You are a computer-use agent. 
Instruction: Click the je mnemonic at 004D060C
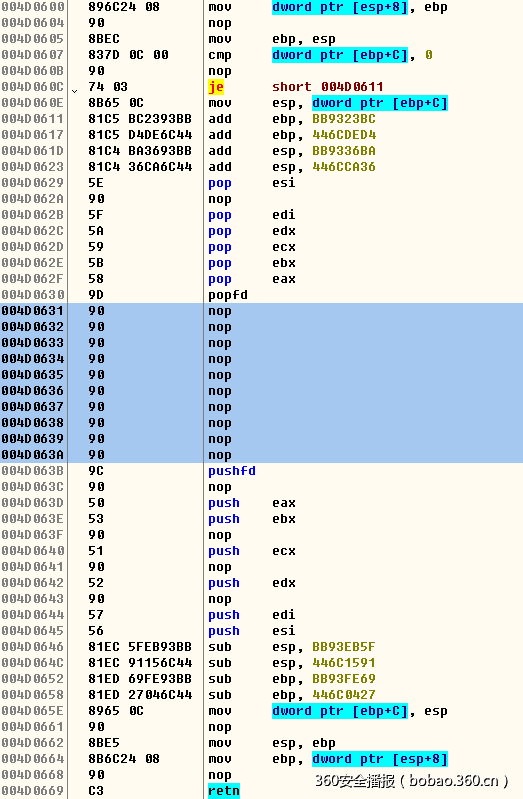coord(216,87)
